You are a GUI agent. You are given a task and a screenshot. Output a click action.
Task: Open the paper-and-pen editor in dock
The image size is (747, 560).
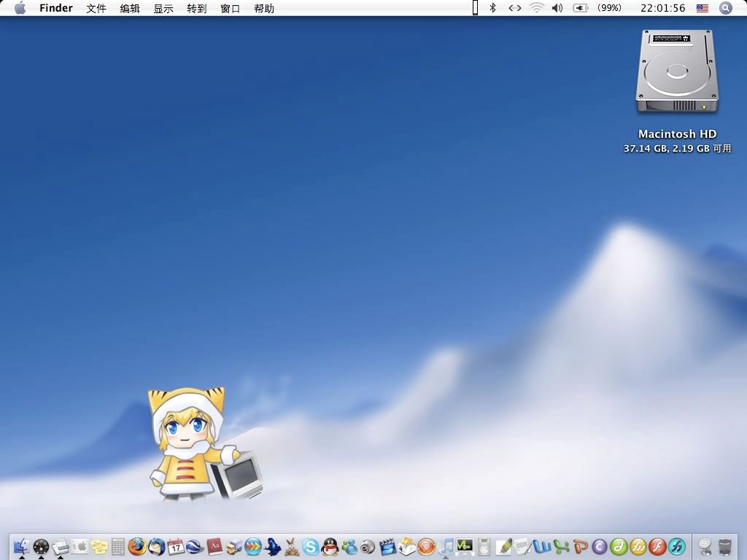point(522,547)
